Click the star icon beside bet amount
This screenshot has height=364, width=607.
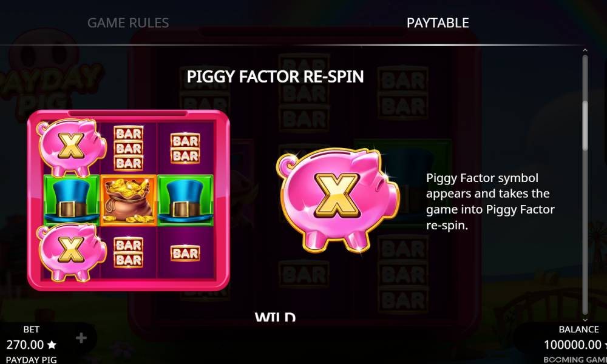click(52, 345)
